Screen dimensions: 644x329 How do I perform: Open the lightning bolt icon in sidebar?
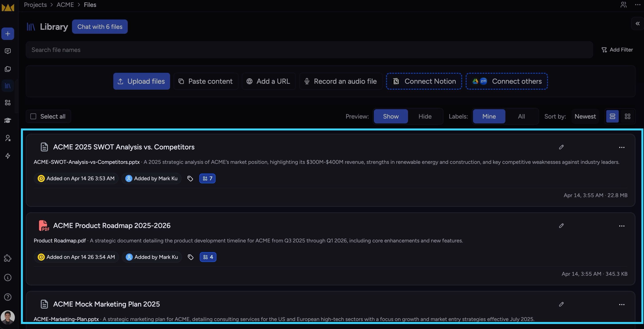coord(8,156)
